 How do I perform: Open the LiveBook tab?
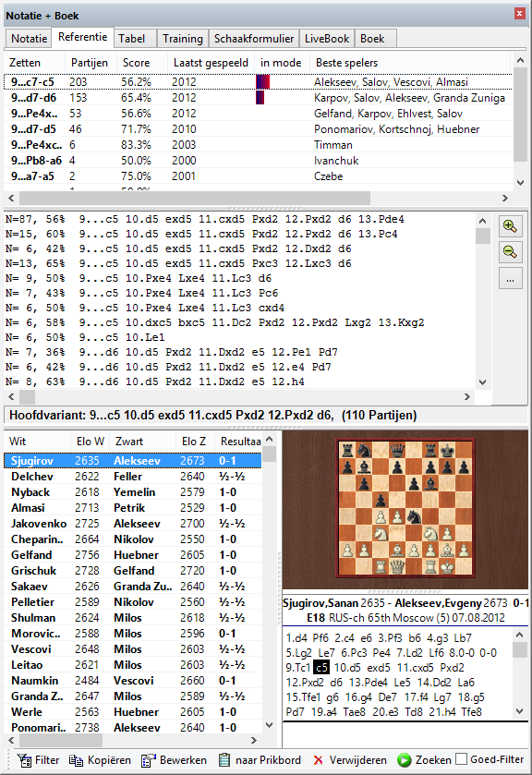pos(327,39)
